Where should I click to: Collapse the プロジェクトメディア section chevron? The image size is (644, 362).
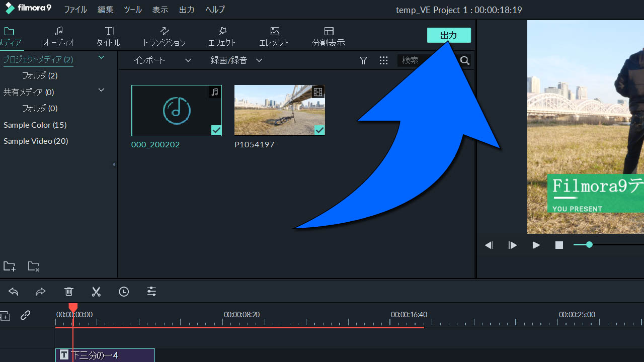point(101,57)
